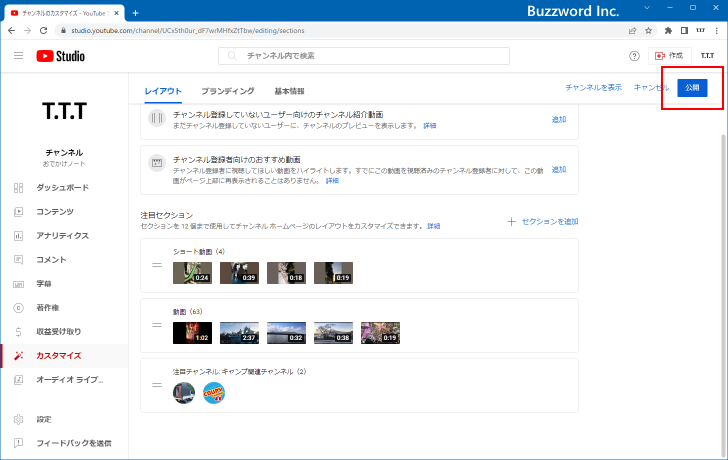
Task: Bookmark page with the star icon
Action: [x=649, y=31]
